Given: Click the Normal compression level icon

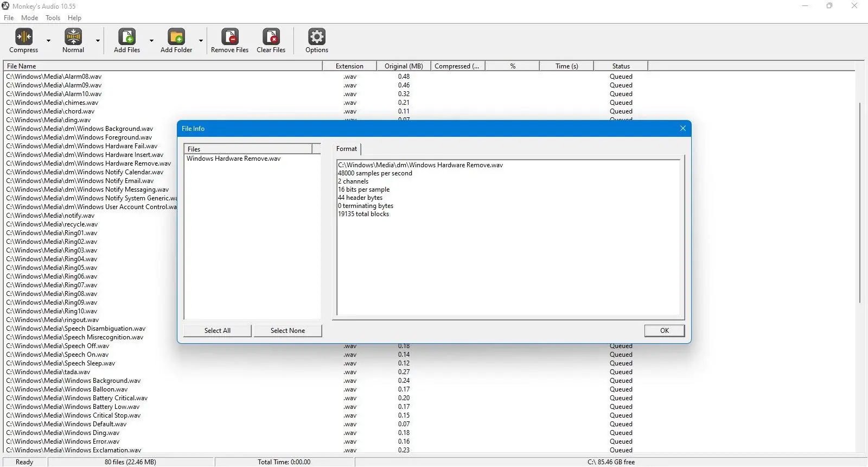Looking at the screenshot, I should [73, 36].
